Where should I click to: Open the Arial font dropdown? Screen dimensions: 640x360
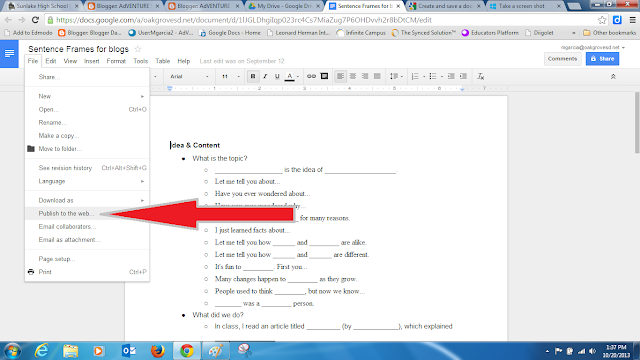189,76
